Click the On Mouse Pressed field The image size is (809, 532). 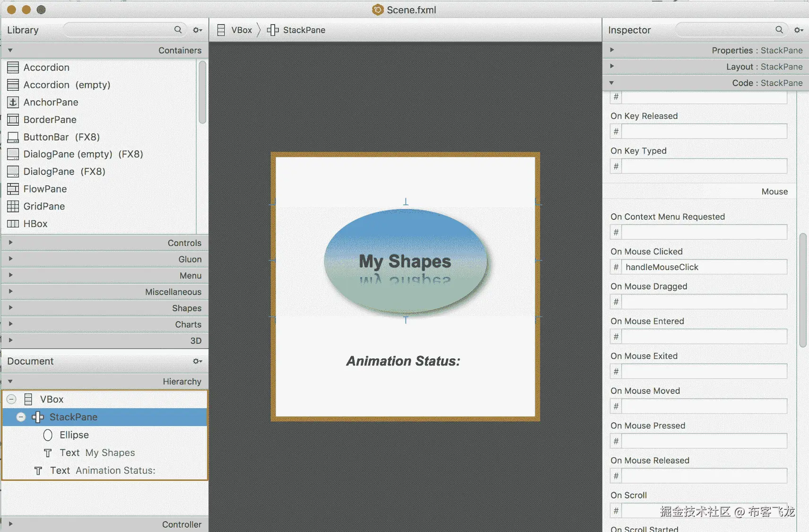[x=704, y=441]
